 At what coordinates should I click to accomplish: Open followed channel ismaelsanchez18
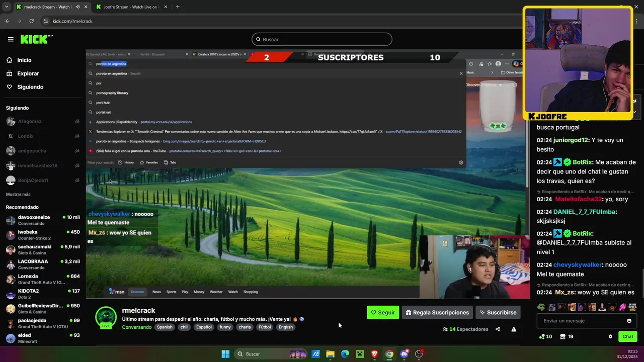point(43,165)
